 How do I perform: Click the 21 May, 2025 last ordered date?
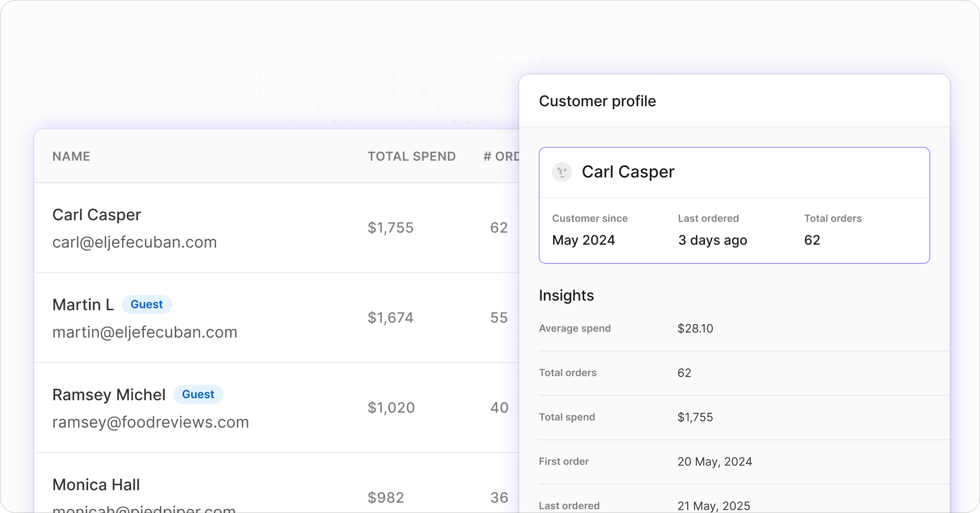pyautogui.click(x=714, y=506)
